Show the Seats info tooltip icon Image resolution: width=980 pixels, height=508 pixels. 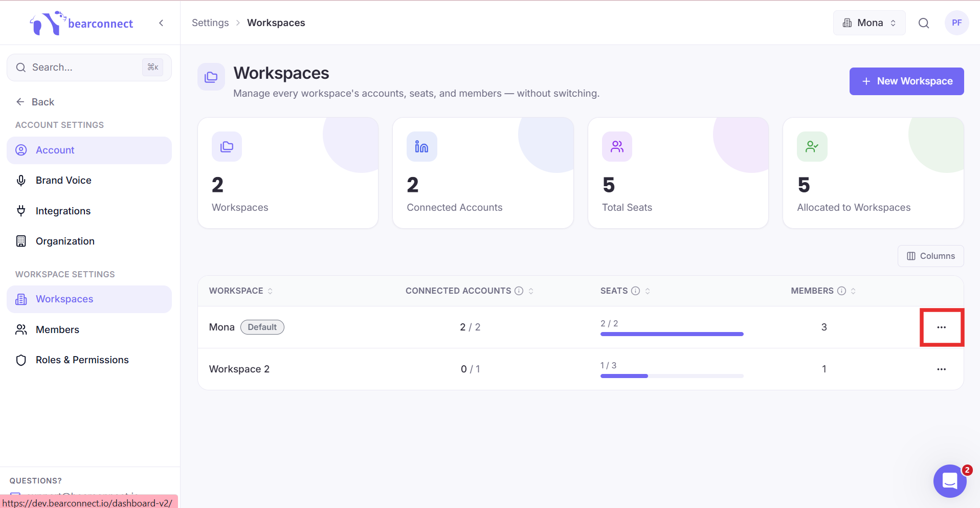point(635,291)
